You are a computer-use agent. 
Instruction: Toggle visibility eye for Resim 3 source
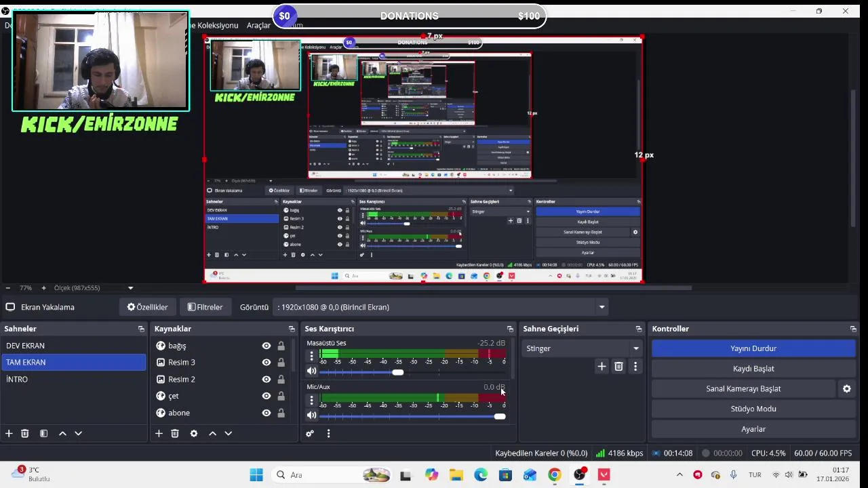[267, 363]
